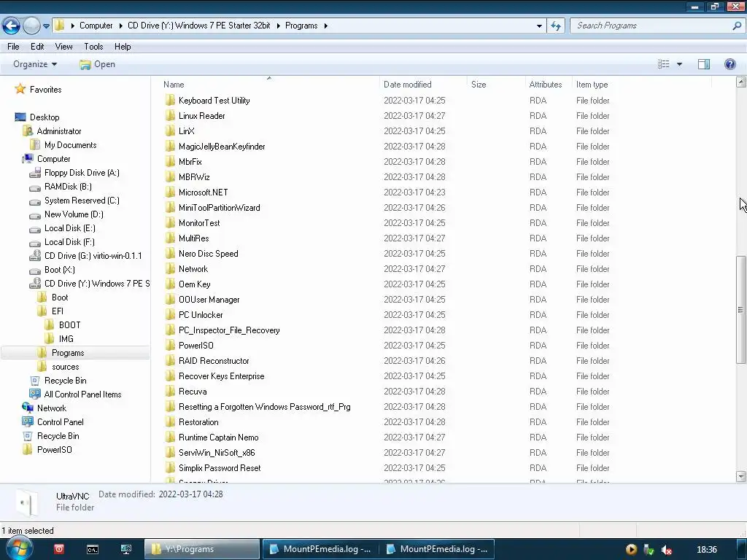Screen dimensions: 747x560
Task: Click the muted volume tray icon
Action: 667,550
